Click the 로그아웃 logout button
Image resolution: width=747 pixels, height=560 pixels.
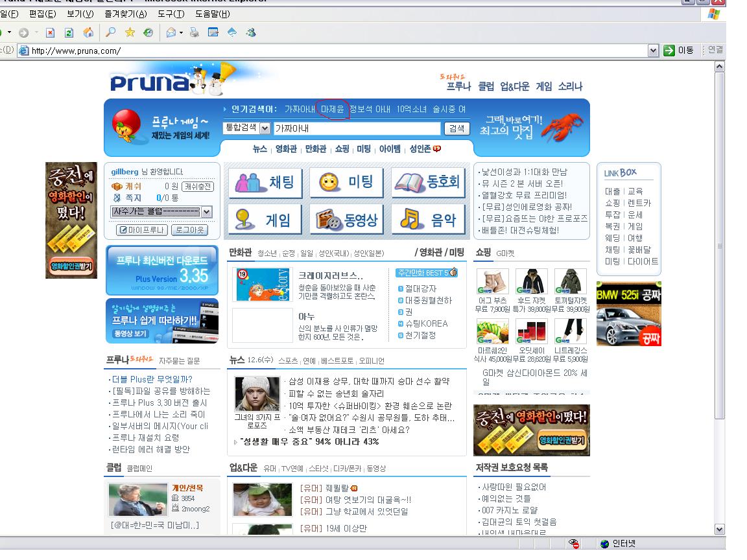coord(189,230)
